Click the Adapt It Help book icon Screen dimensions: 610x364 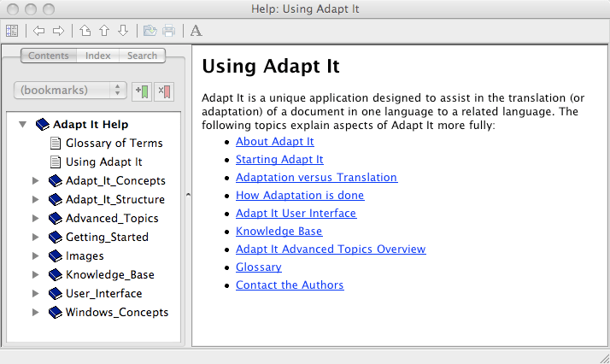click(43, 125)
